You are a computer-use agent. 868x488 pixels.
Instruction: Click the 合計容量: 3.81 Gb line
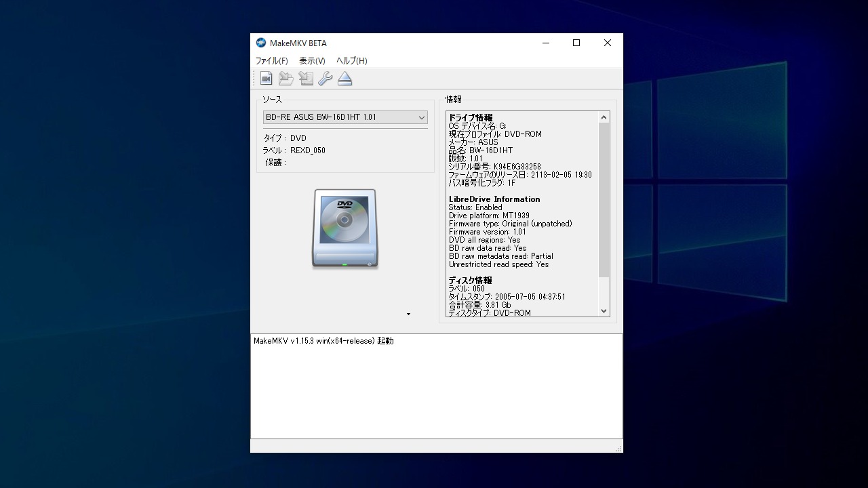point(479,305)
